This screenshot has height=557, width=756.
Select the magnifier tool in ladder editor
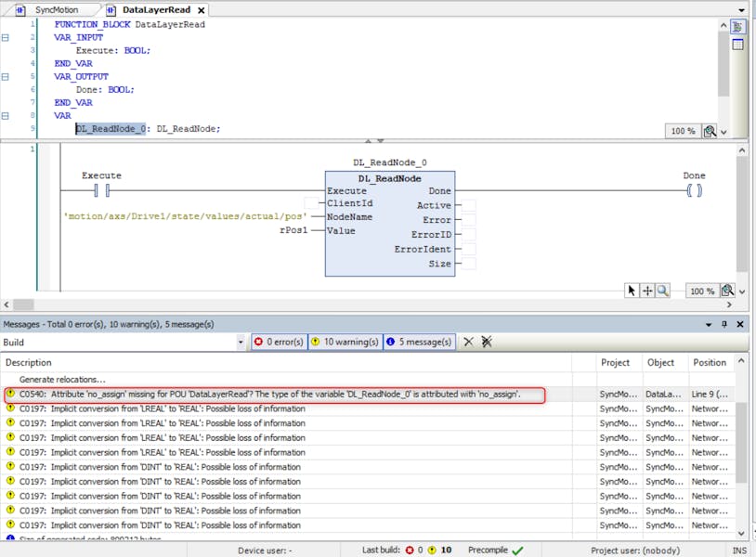(x=662, y=291)
